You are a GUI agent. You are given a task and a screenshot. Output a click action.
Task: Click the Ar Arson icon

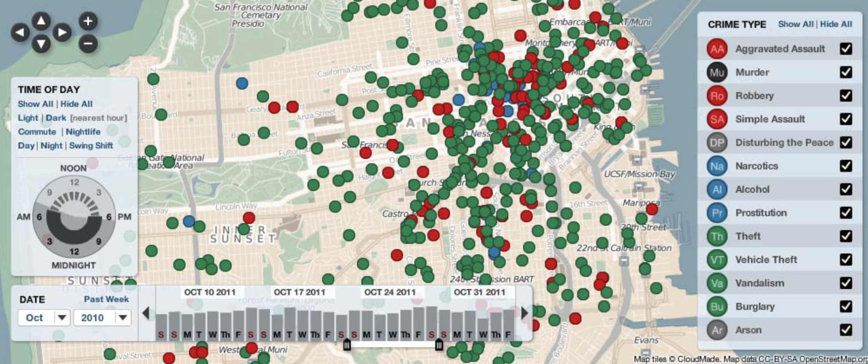(x=717, y=330)
